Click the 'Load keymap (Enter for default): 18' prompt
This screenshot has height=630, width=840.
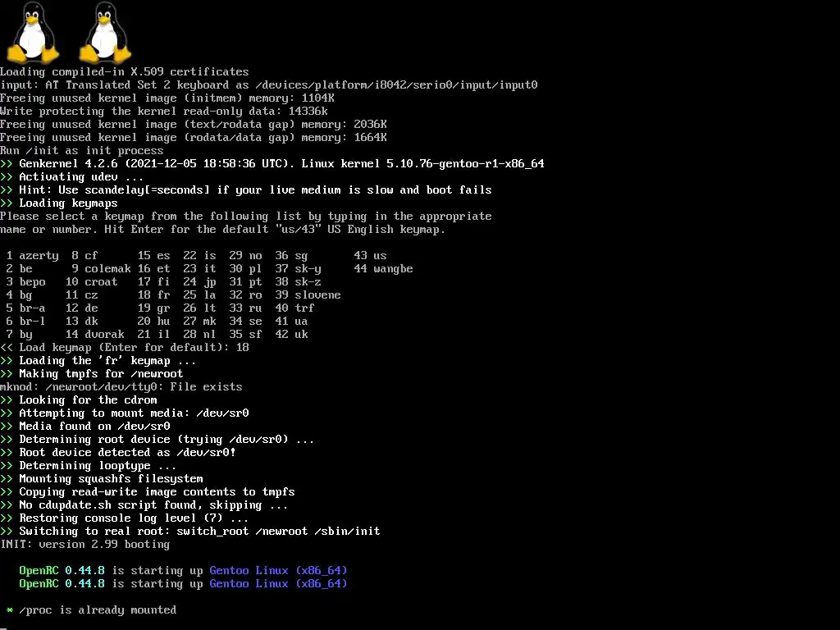click(125, 348)
